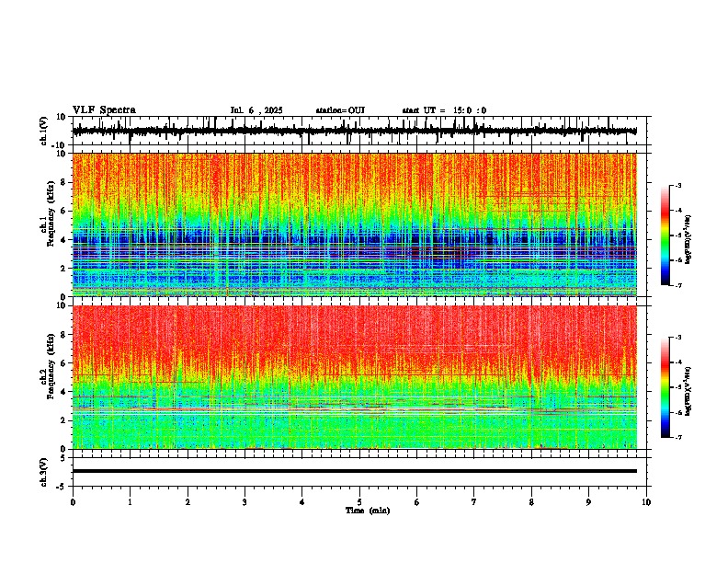Click the "start UT = 15:0:0" text

[444, 110]
